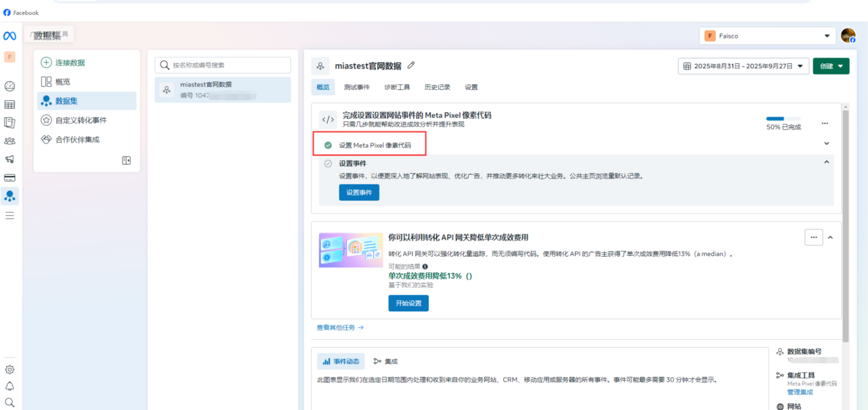This screenshot has height=410, width=868.
Task: Open notifications bell icon
Action: (x=10, y=386)
